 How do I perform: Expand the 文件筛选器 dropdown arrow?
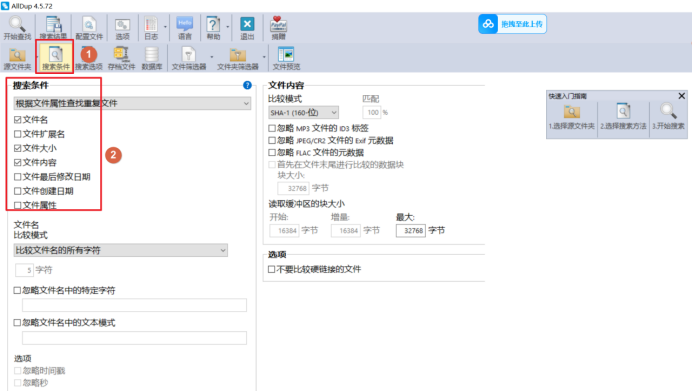point(211,57)
